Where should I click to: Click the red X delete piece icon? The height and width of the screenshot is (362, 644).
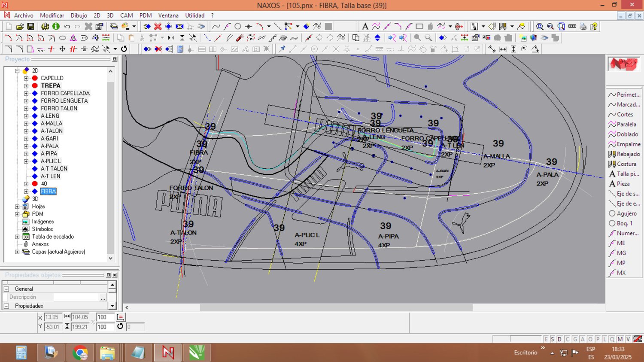pos(158,27)
